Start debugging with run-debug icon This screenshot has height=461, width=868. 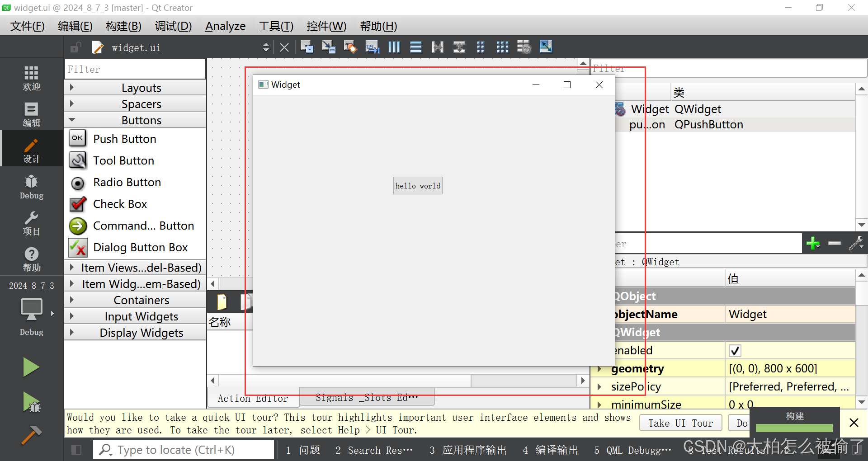coord(31,402)
